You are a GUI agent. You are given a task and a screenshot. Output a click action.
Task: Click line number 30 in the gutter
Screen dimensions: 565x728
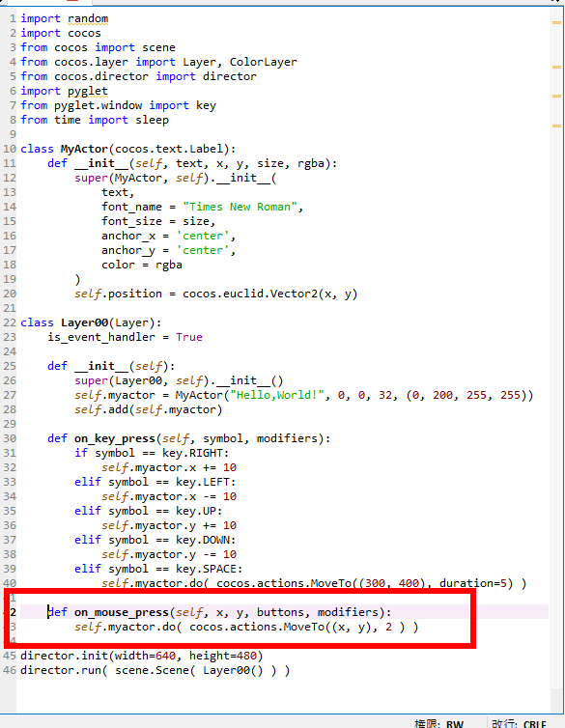[10, 438]
